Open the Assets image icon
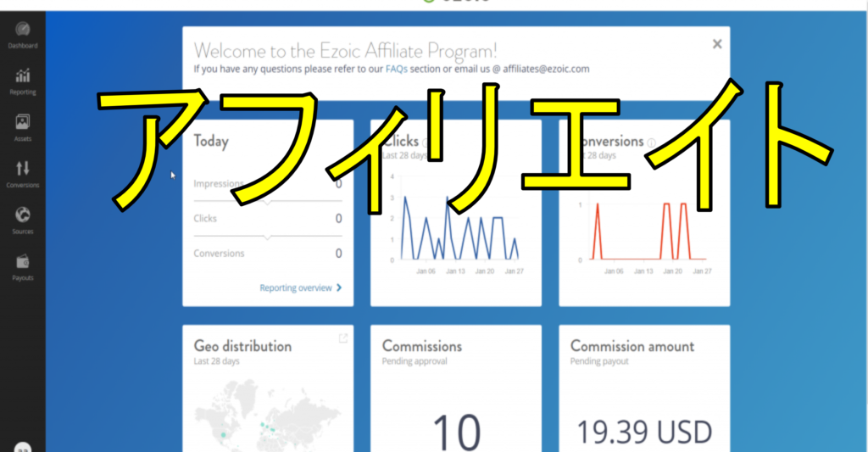The image size is (868, 452). click(23, 121)
